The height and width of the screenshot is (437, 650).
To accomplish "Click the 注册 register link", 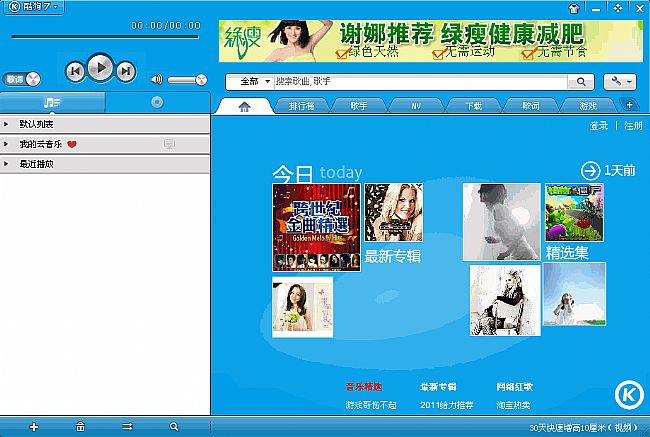I will click(633, 126).
